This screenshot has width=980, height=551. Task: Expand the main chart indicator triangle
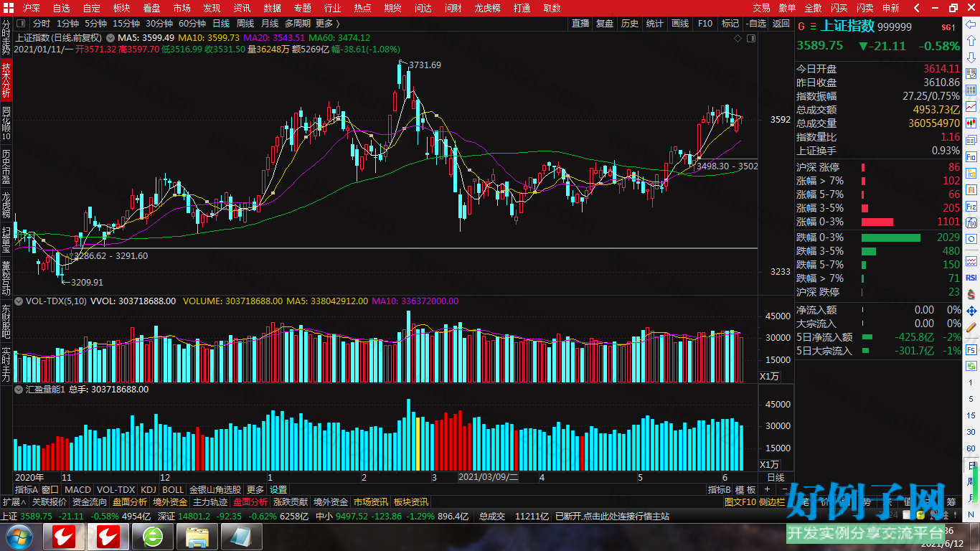coord(110,37)
